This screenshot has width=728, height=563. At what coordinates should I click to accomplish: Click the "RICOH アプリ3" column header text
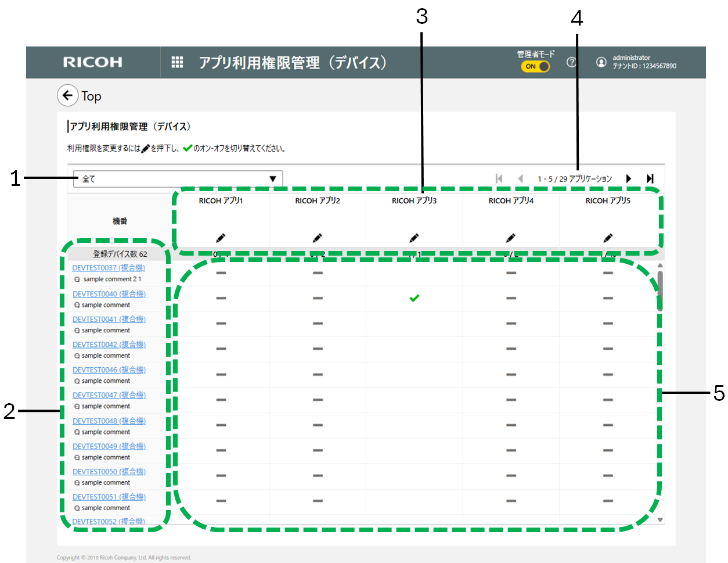pos(414,200)
